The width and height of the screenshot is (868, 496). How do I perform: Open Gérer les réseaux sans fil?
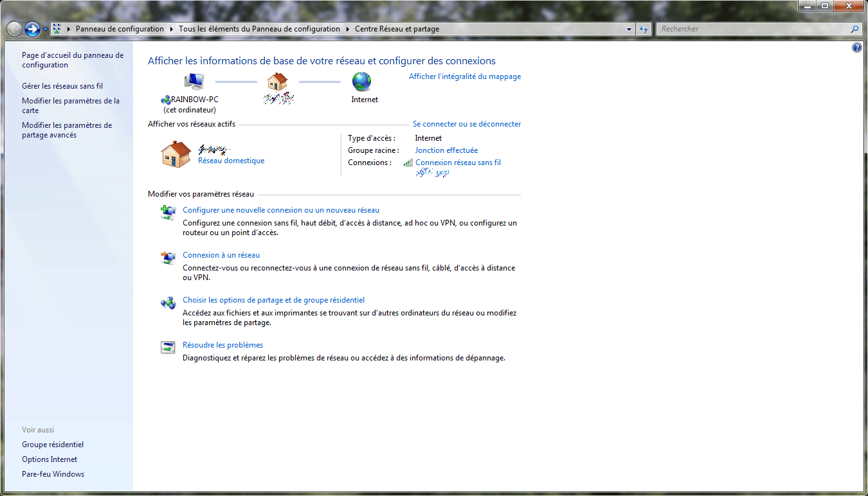[x=62, y=86]
